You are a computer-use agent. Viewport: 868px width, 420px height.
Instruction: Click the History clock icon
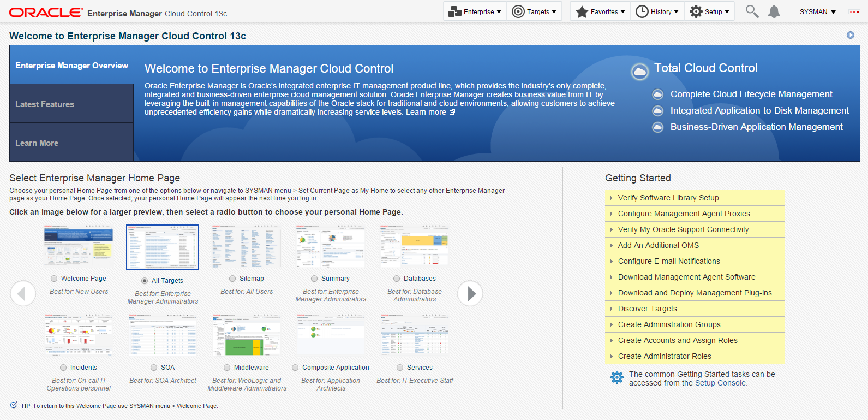(642, 11)
